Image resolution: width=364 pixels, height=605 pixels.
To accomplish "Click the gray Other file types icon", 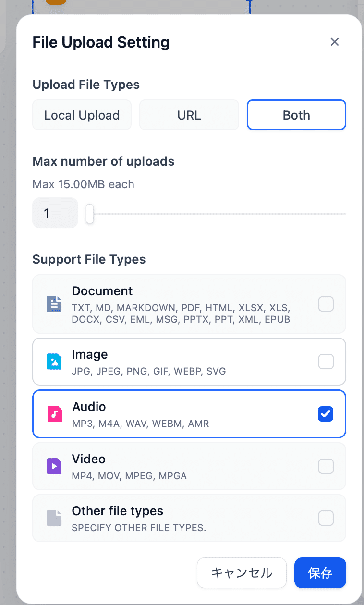I will [x=54, y=518].
